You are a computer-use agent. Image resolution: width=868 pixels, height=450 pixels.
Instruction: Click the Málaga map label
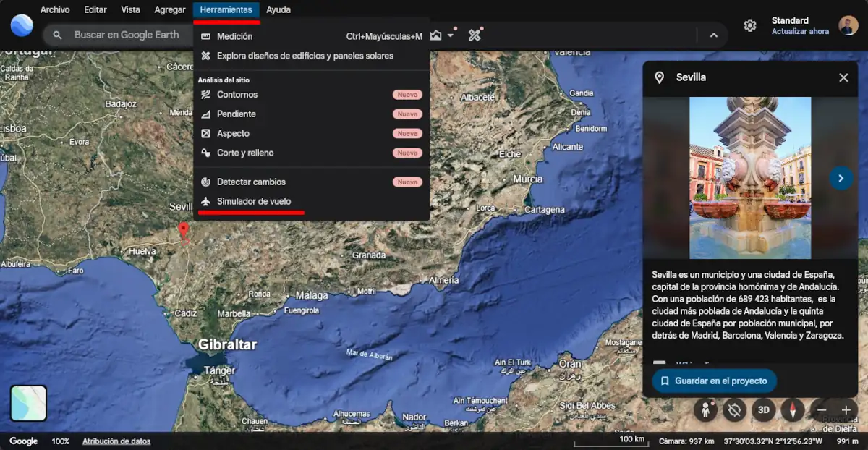[x=311, y=295]
